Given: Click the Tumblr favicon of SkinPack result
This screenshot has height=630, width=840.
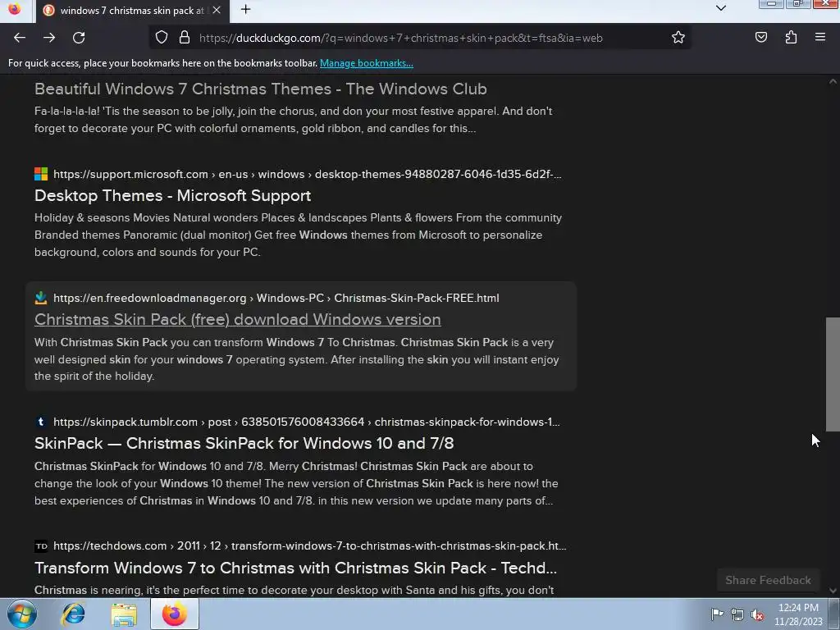Looking at the screenshot, I should [41, 422].
